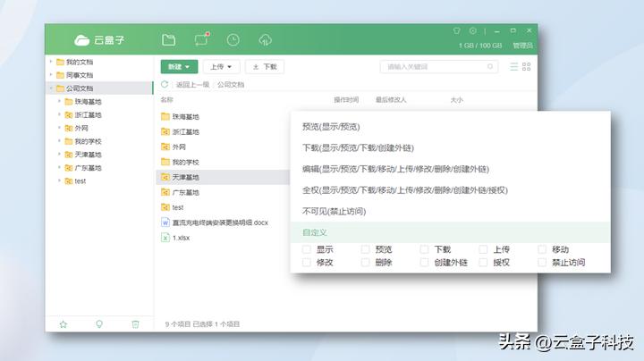Sort by the 名称 column header
644x361 pixels.
(x=166, y=100)
